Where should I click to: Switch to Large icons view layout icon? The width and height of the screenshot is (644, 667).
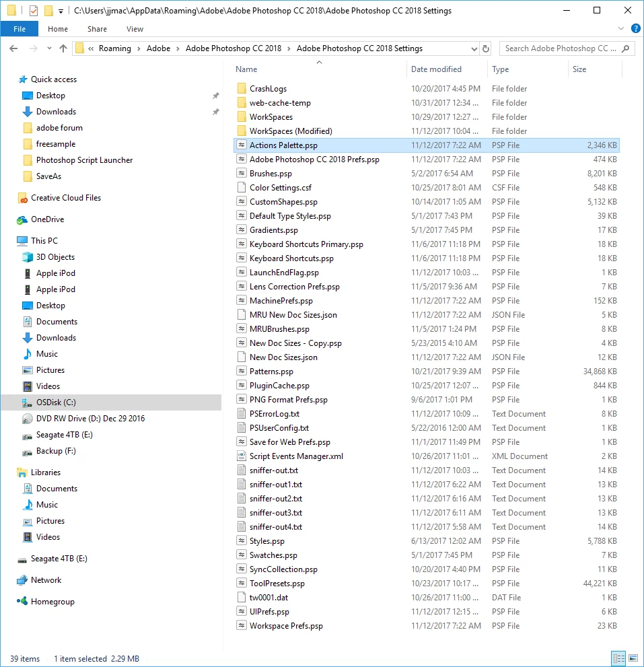coord(633,658)
